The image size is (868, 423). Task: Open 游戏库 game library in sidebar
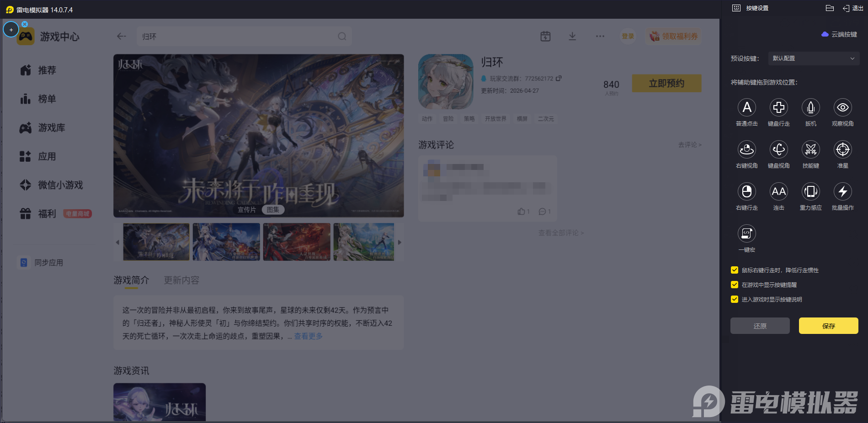coord(42,128)
